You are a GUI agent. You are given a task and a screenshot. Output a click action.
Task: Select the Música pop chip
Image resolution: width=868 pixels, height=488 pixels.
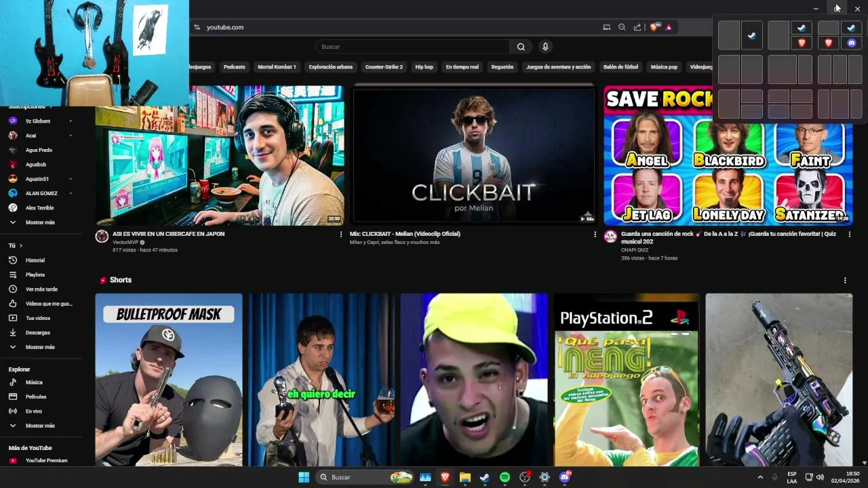[664, 67]
